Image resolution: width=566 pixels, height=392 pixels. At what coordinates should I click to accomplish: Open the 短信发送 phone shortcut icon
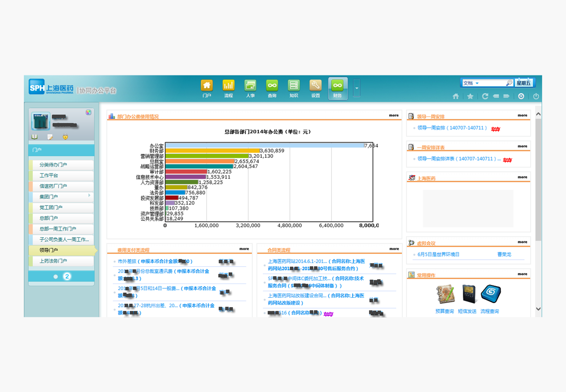[468, 294]
